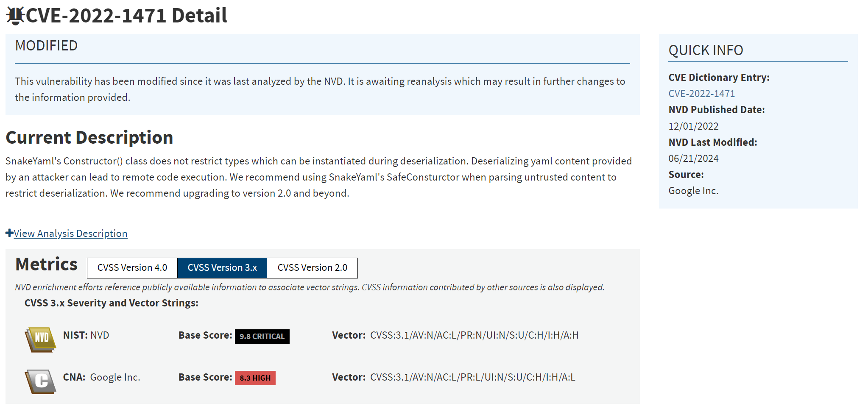Click the Google CNA vector string ending A:L

[x=472, y=377]
